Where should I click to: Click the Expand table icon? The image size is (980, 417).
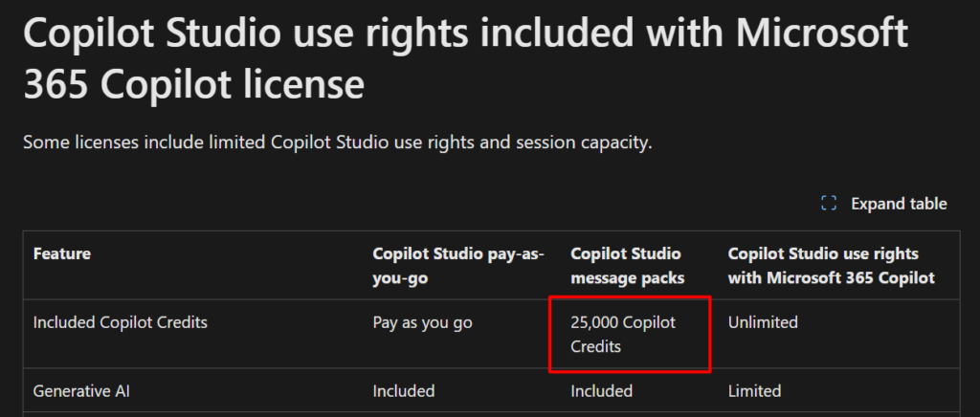click(x=830, y=204)
